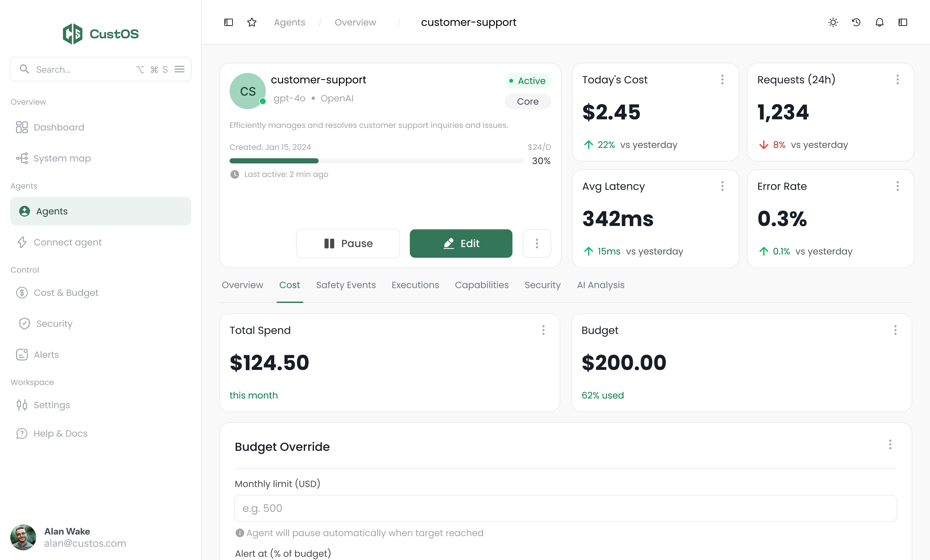Open notifications bell icon
The image size is (930, 560).
[x=879, y=22]
